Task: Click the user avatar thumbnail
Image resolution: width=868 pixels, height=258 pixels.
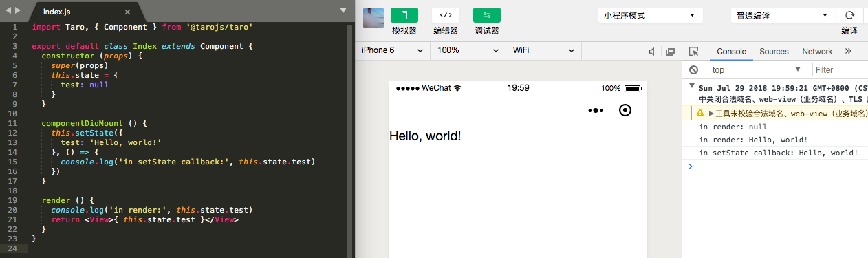Action: pyautogui.click(x=373, y=18)
